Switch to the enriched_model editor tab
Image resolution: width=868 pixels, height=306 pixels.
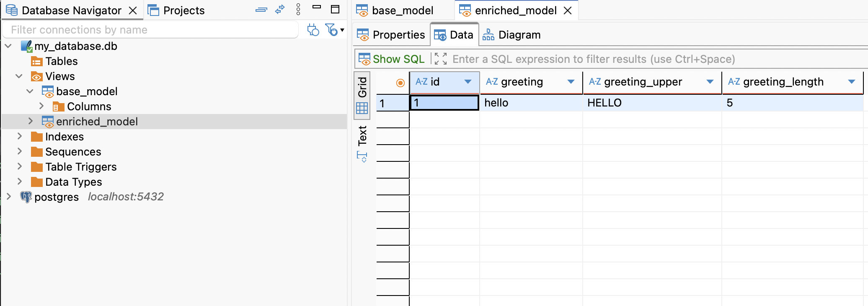pos(516,10)
